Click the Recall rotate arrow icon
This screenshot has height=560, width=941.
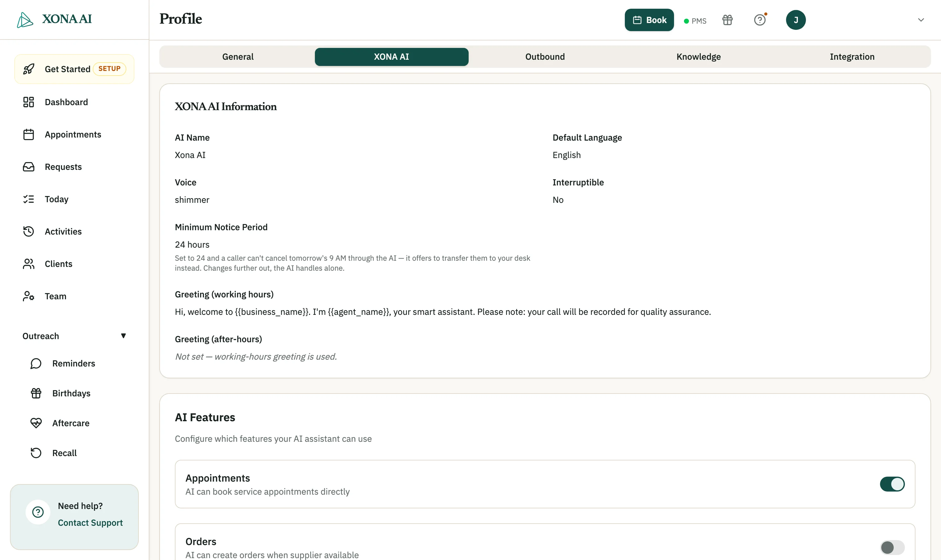click(x=36, y=453)
